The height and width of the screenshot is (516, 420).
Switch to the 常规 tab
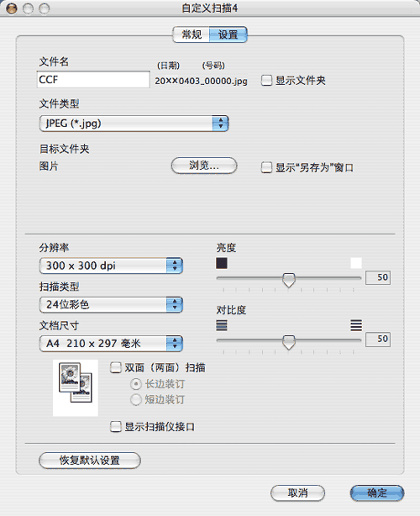click(192, 34)
